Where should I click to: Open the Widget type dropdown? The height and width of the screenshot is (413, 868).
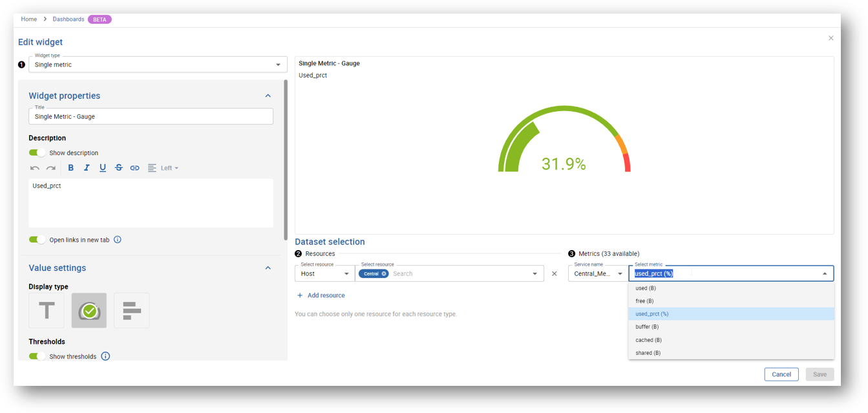pos(158,65)
